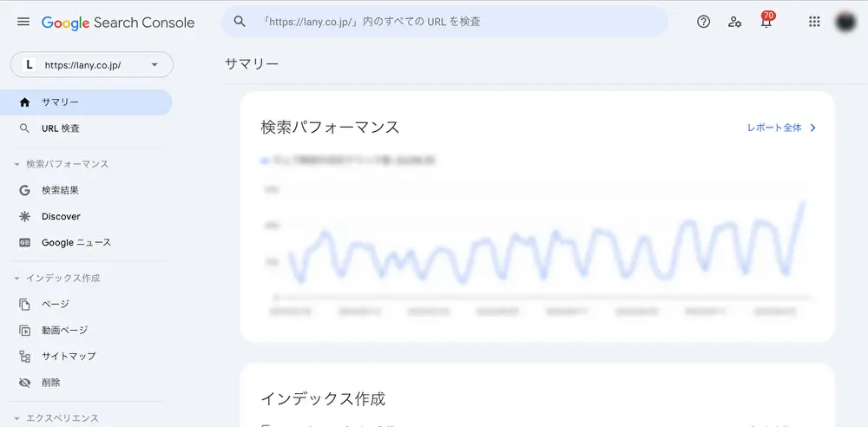The height and width of the screenshot is (427, 868).
Task: Click the account profile avatar
Action: pos(845,22)
